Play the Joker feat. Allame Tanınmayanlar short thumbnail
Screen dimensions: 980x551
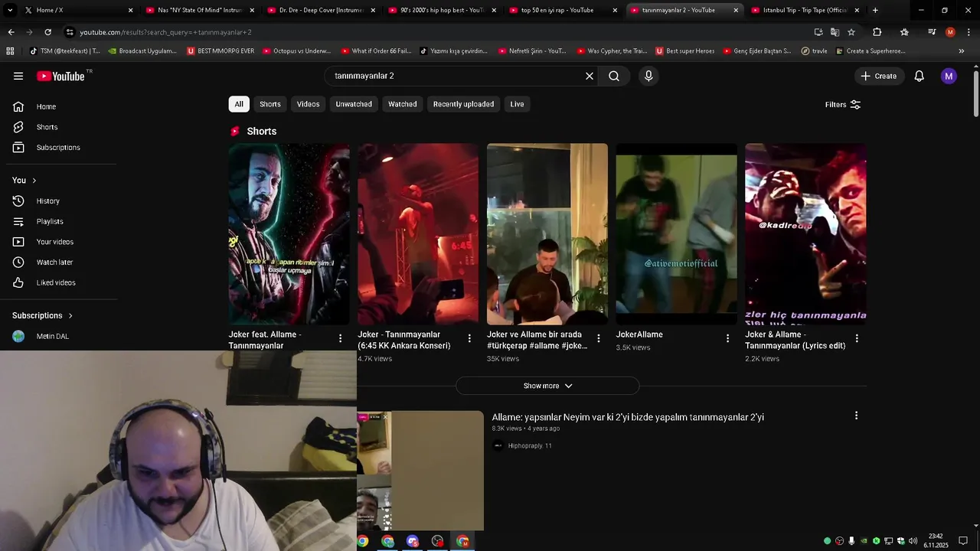point(289,234)
